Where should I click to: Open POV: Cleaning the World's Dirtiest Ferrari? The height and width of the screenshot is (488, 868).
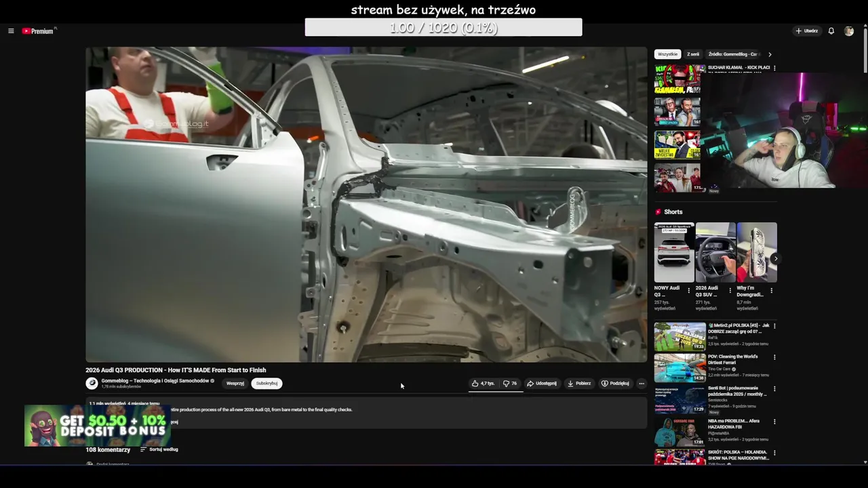coord(733,359)
